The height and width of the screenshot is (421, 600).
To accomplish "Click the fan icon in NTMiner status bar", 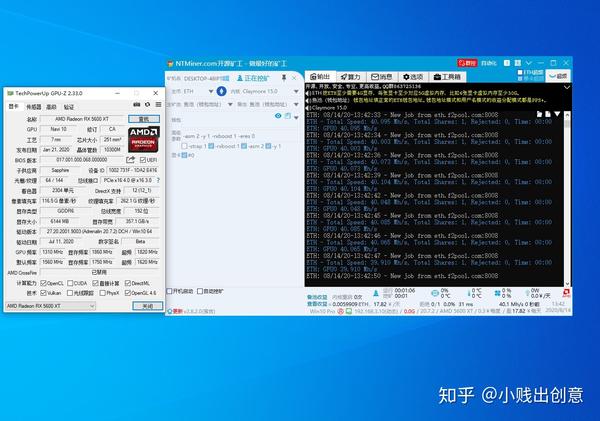I will pyautogui.click(x=497, y=293).
